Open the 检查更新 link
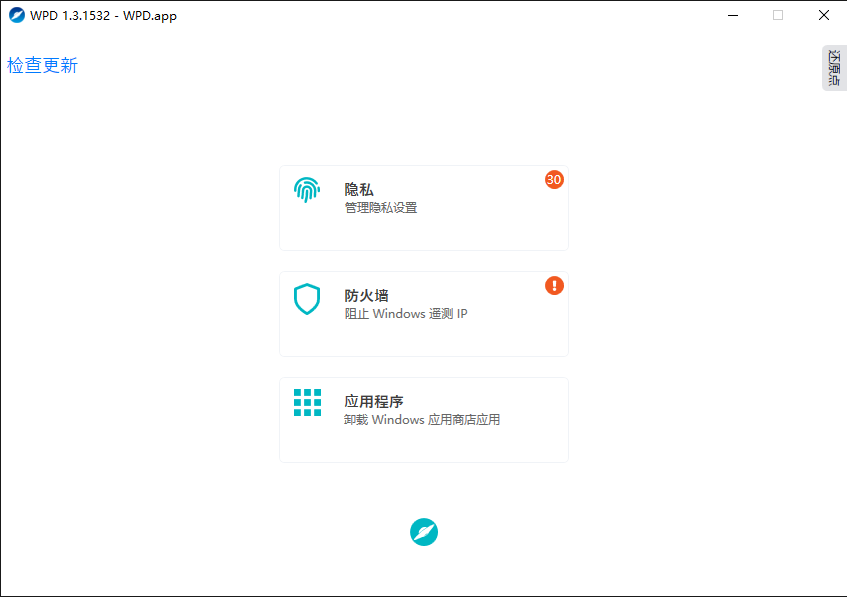The height and width of the screenshot is (597, 847). point(42,65)
